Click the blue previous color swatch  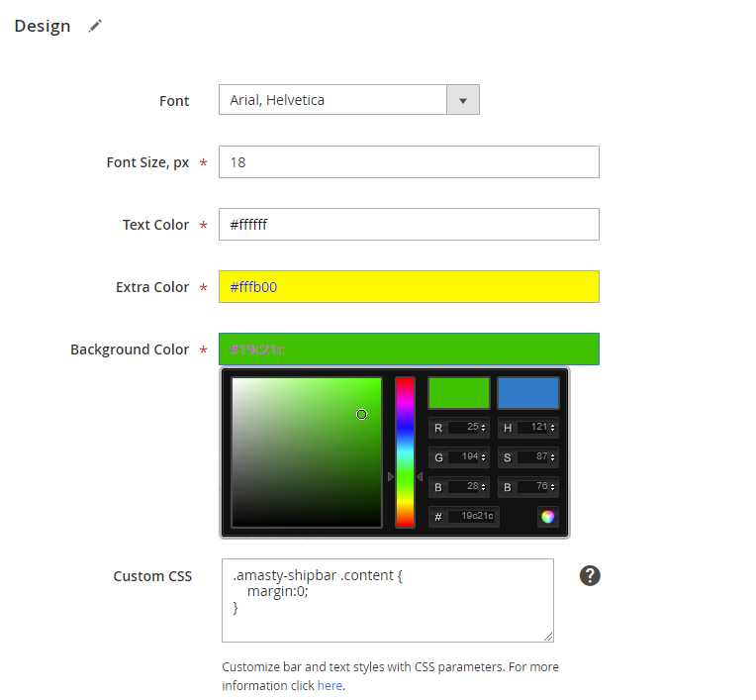[x=527, y=393]
